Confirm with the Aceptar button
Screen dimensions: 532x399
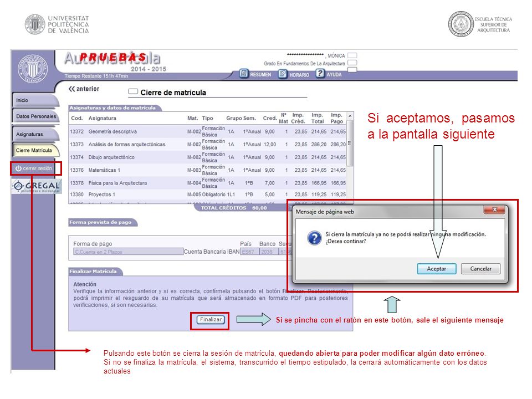pyautogui.click(x=436, y=269)
